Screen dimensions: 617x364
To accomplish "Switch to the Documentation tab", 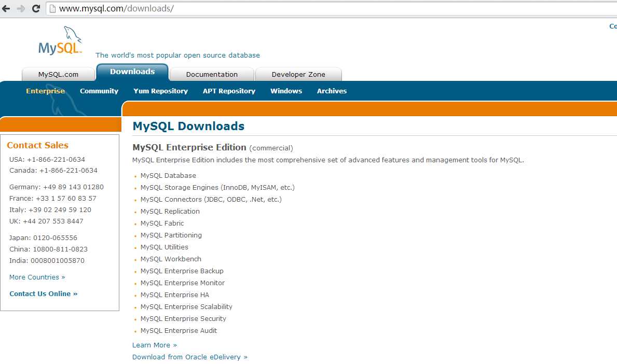I will 212,74.
